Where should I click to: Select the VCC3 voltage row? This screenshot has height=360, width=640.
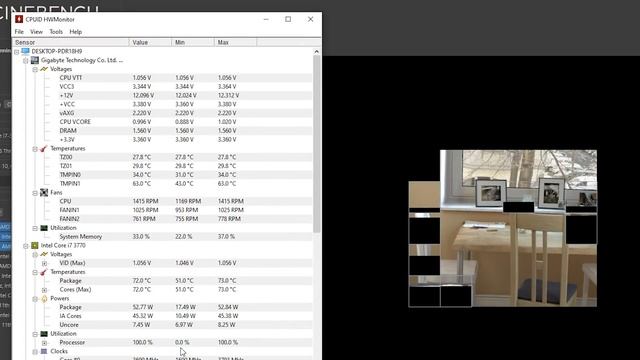(162, 87)
